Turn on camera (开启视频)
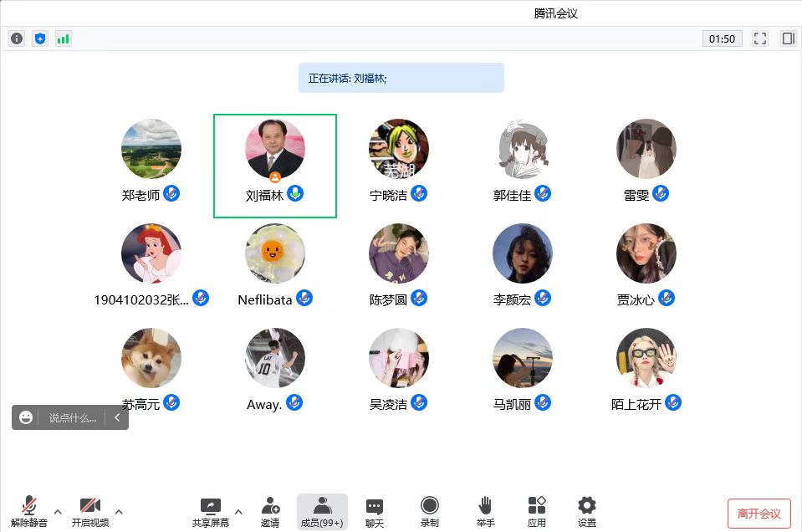The image size is (802, 532). [x=90, y=511]
